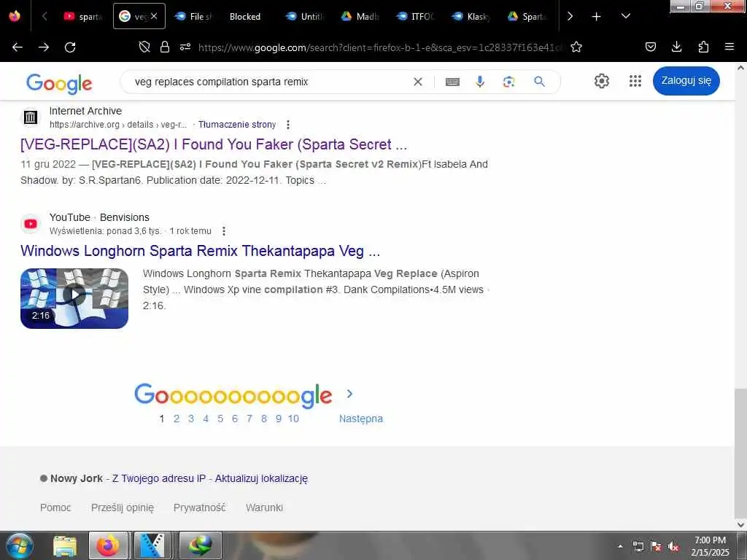Open the Extensions puzzle icon
This screenshot has width=747, height=560.
click(703, 47)
